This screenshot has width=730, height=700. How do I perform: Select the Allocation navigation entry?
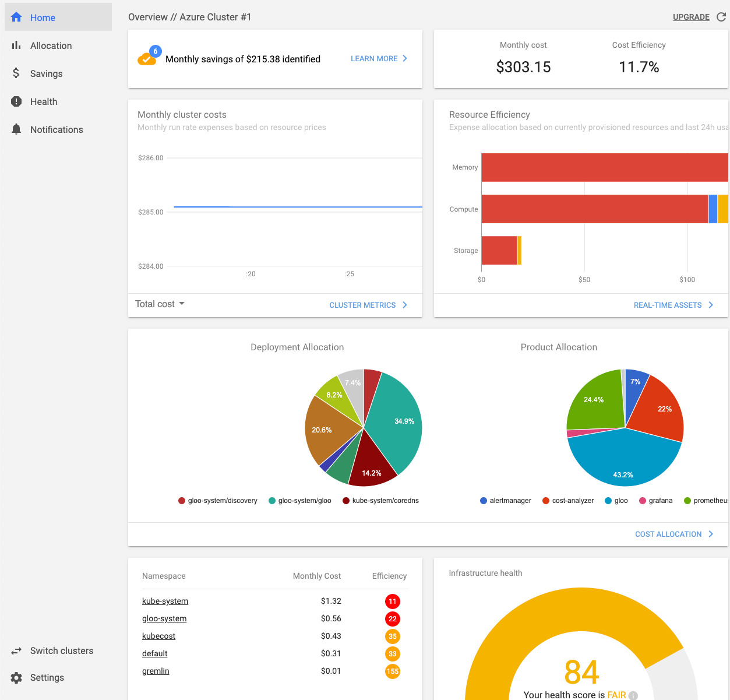[51, 45]
